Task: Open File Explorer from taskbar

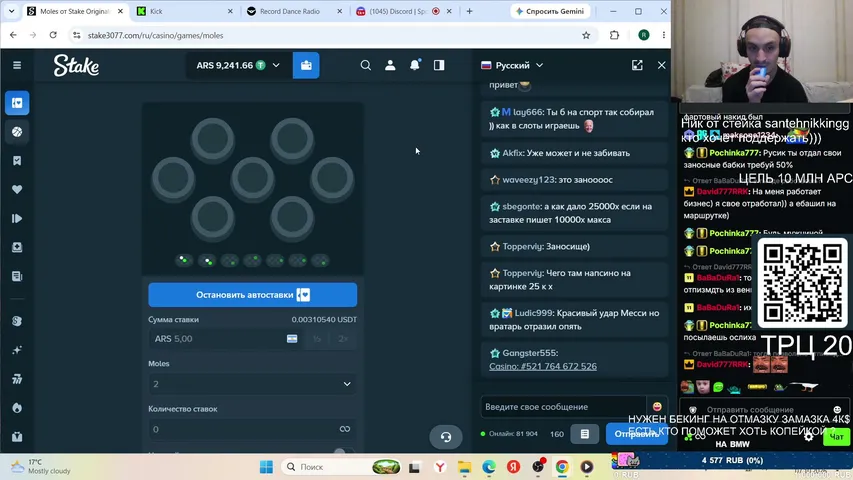Action: click(464, 466)
